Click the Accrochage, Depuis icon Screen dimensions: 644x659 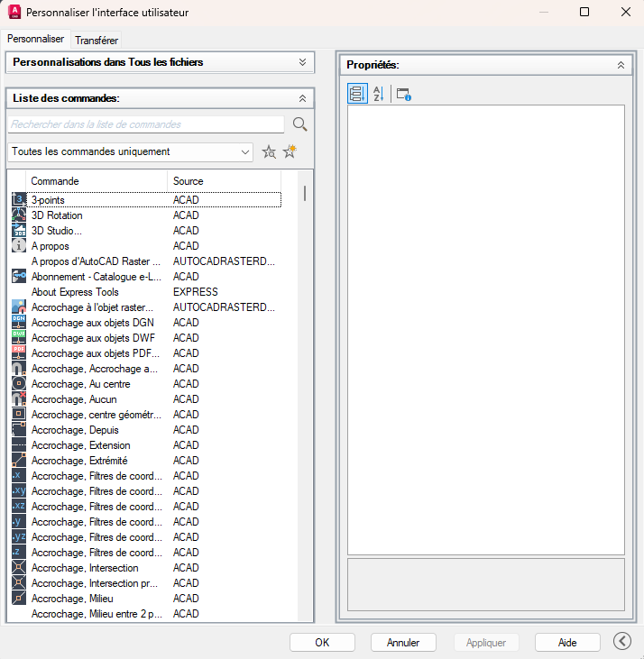coord(19,429)
